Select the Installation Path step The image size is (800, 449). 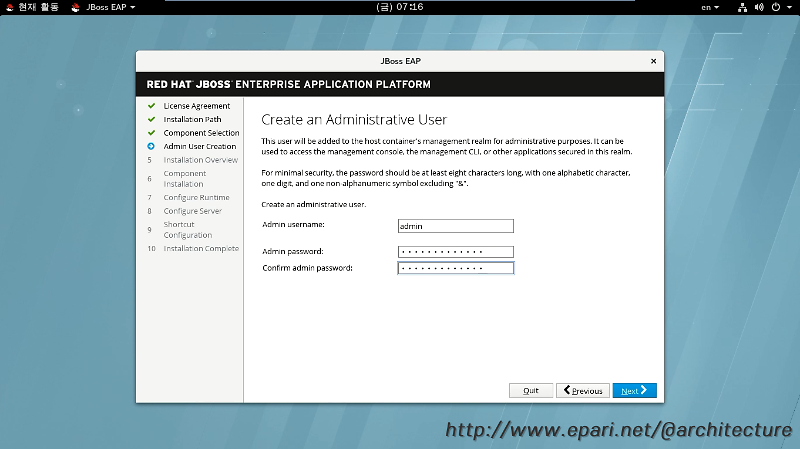(192, 119)
